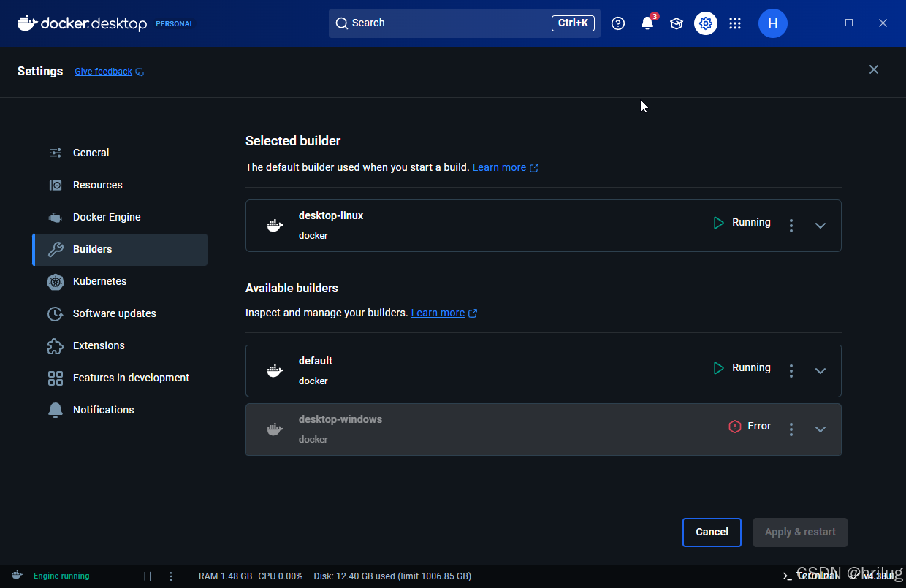The height and width of the screenshot is (588, 906).
Task: Click the Docker Desktop logo
Action: [82, 23]
